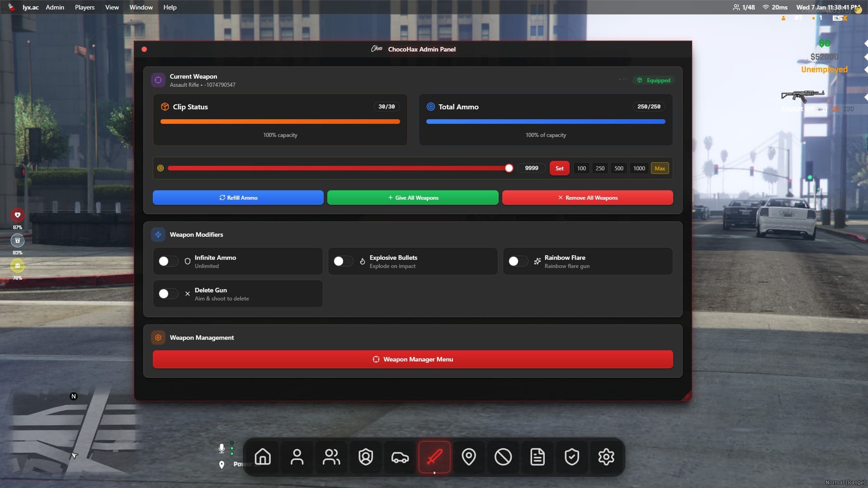868x488 pixels.
Task: Click the shield checkmark dock icon
Action: pyautogui.click(x=572, y=457)
